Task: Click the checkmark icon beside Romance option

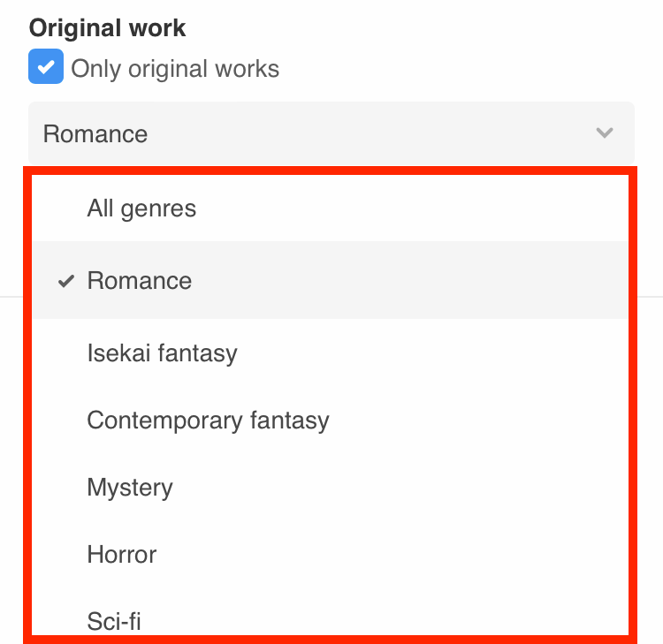Action: coord(66,281)
